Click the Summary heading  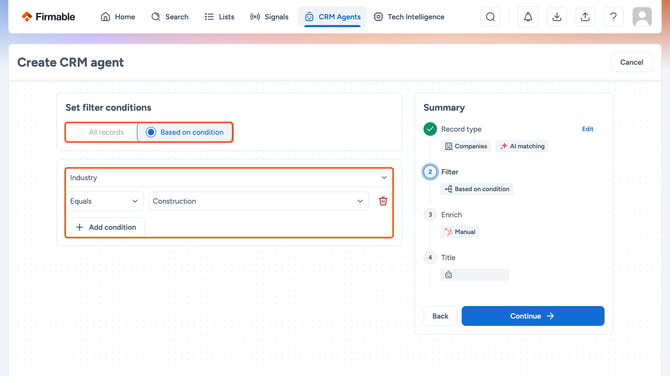(444, 108)
